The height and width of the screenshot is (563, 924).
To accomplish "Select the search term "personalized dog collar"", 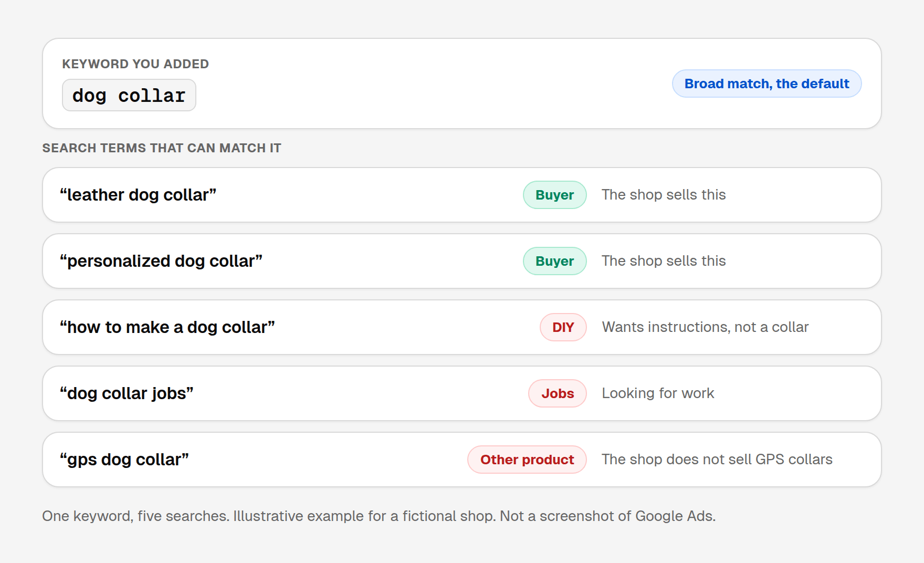I will [161, 261].
